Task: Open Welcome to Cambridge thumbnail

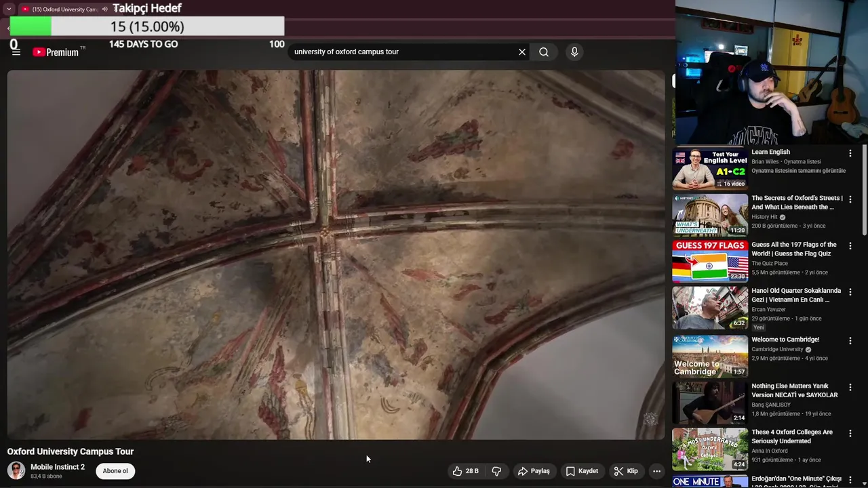Action: click(710, 356)
